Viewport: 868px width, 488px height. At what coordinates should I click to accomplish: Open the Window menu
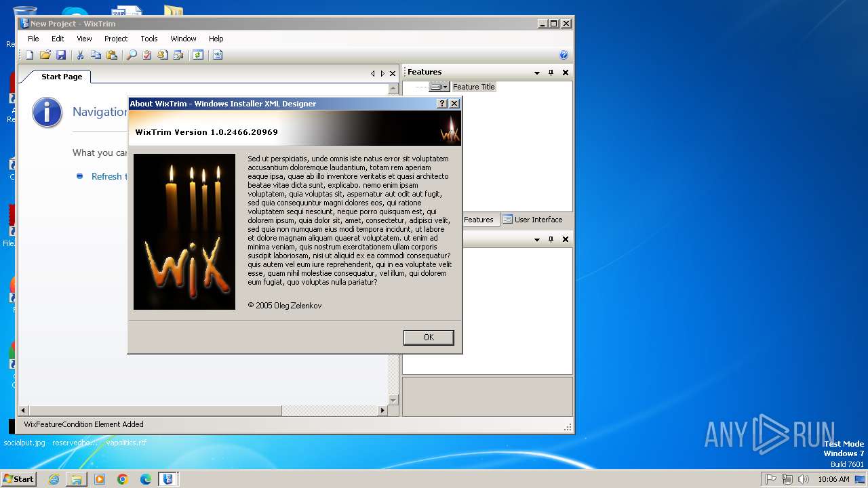click(x=183, y=39)
